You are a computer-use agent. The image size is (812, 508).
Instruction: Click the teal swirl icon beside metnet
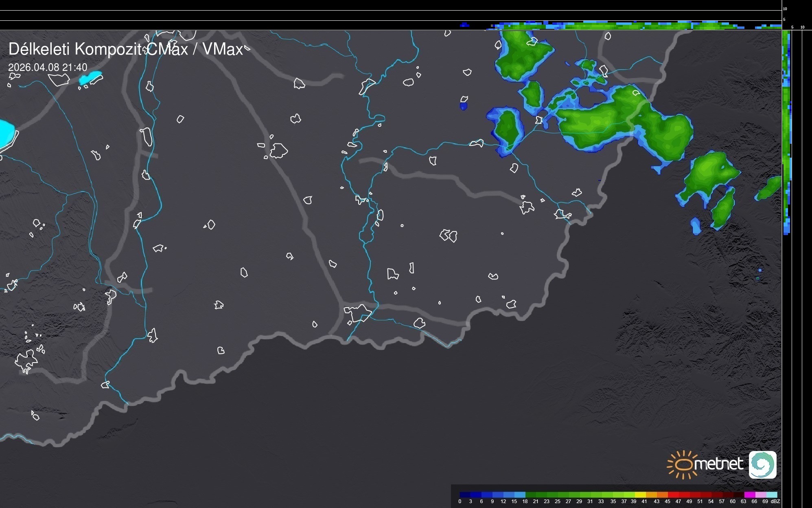coord(762,464)
